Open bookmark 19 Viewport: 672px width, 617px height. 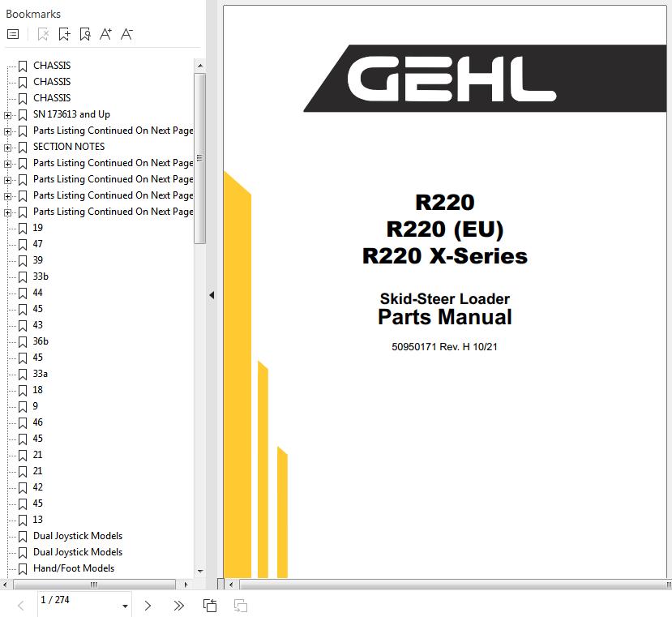click(x=38, y=228)
